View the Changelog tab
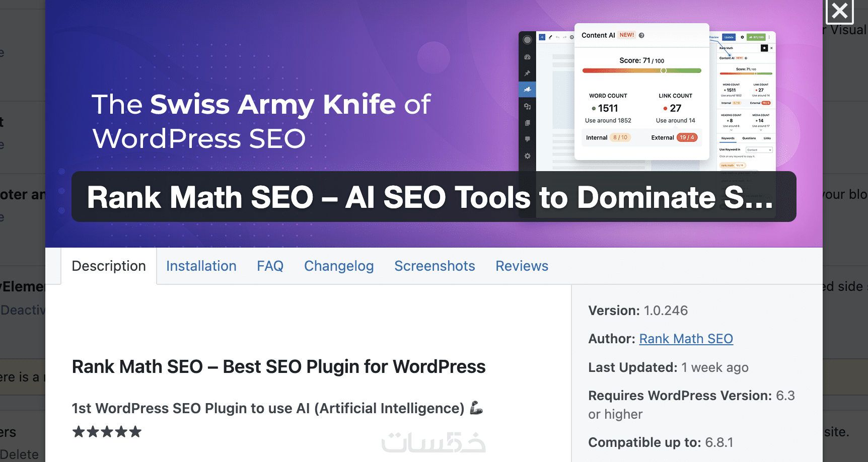868x462 pixels. tap(339, 266)
